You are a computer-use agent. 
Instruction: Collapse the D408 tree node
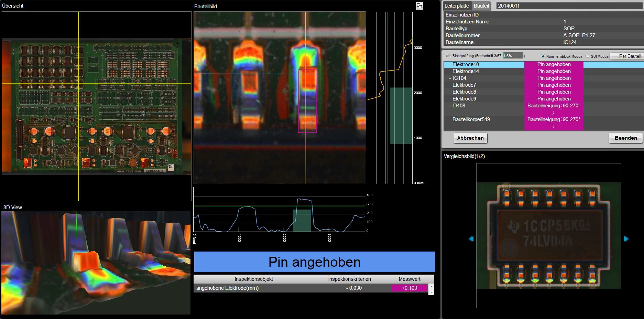(x=450, y=106)
